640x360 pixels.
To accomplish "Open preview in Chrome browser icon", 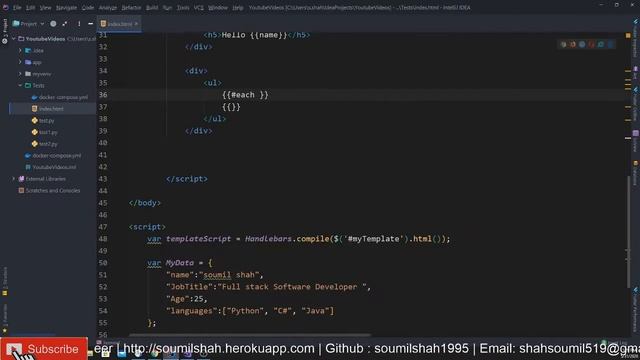I will coord(563,44).
